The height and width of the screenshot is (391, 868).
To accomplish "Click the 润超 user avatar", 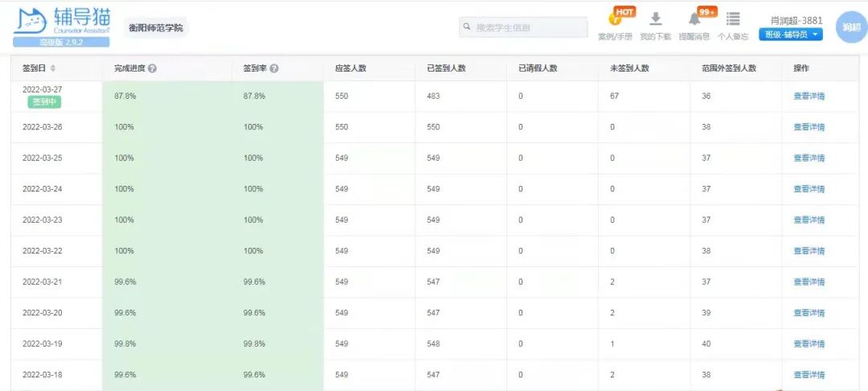I will (x=850, y=27).
